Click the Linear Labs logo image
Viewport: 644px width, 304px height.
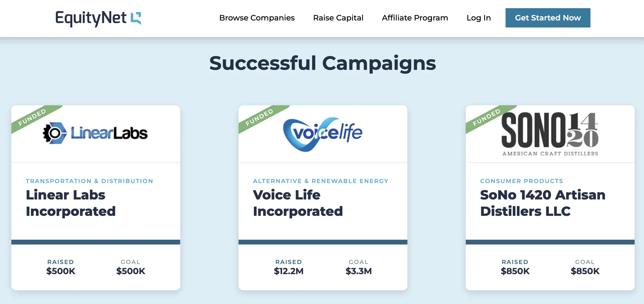[x=96, y=133]
